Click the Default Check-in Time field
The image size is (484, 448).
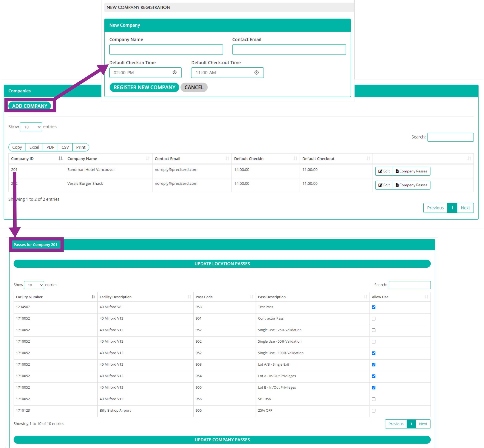[145, 72]
